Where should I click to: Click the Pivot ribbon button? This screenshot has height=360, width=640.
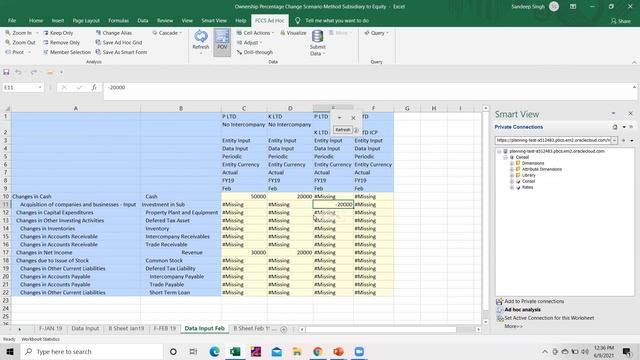(16, 52)
